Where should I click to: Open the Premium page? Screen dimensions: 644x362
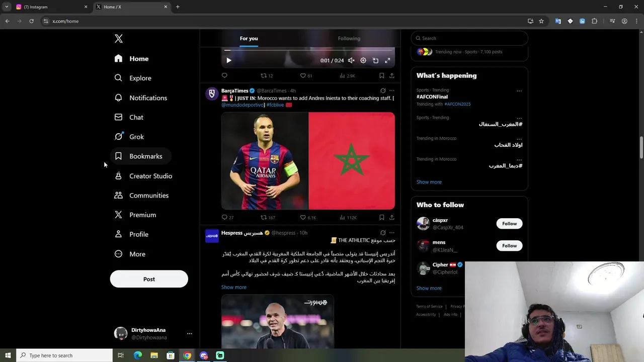135,215
